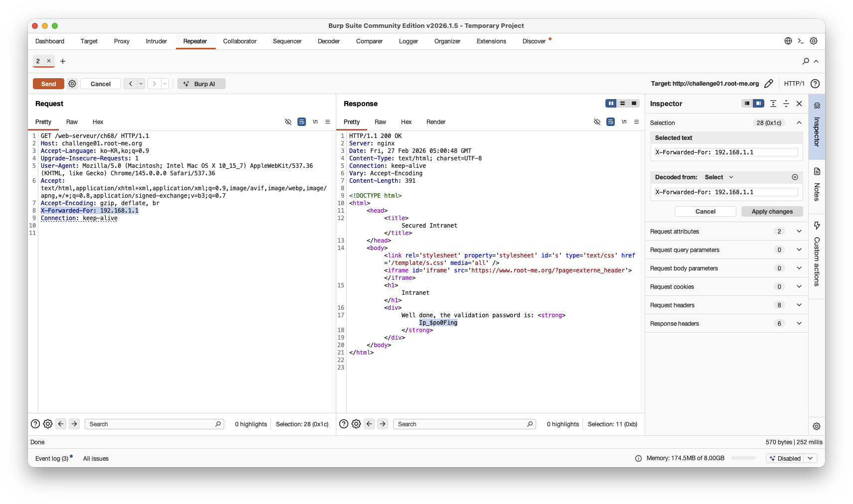Toggle text wrap in Request editor
The image size is (853, 504).
301,122
